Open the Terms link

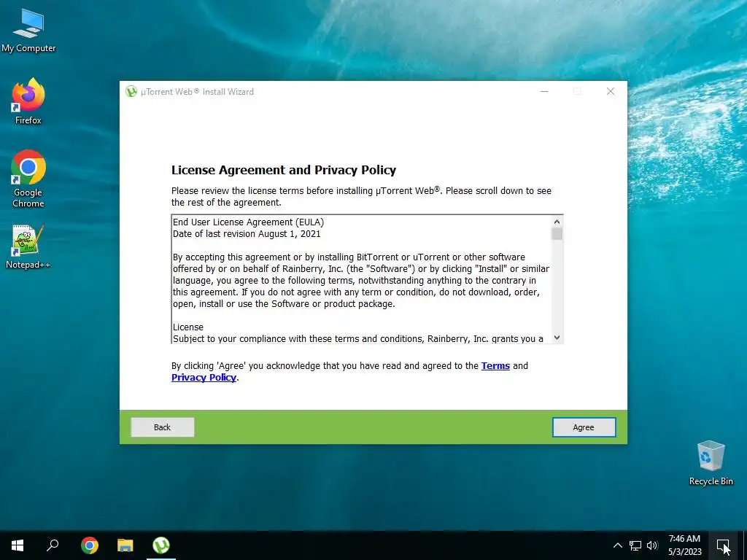[495, 366]
